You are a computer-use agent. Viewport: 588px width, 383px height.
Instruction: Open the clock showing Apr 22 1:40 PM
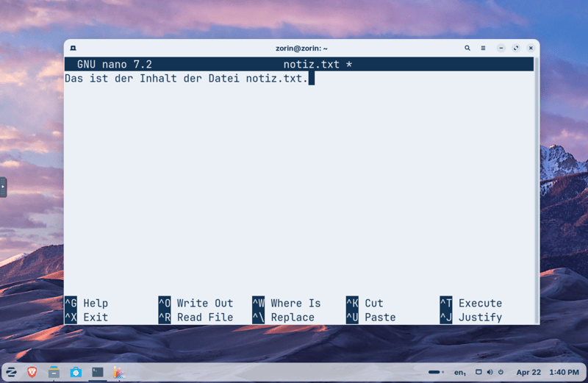pos(547,373)
